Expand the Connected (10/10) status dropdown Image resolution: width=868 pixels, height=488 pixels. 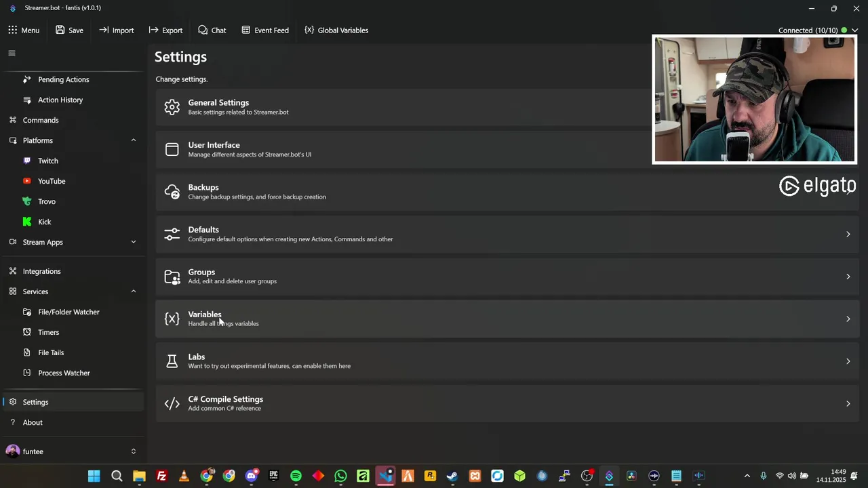(854, 30)
